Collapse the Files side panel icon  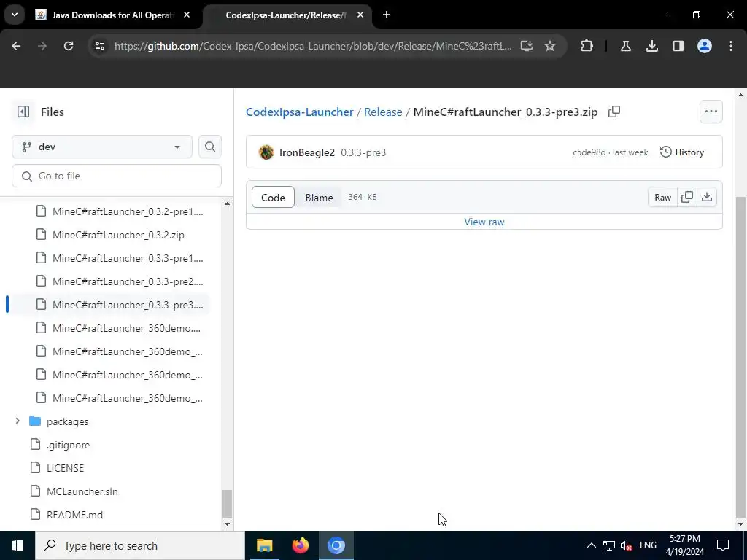point(23,112)
